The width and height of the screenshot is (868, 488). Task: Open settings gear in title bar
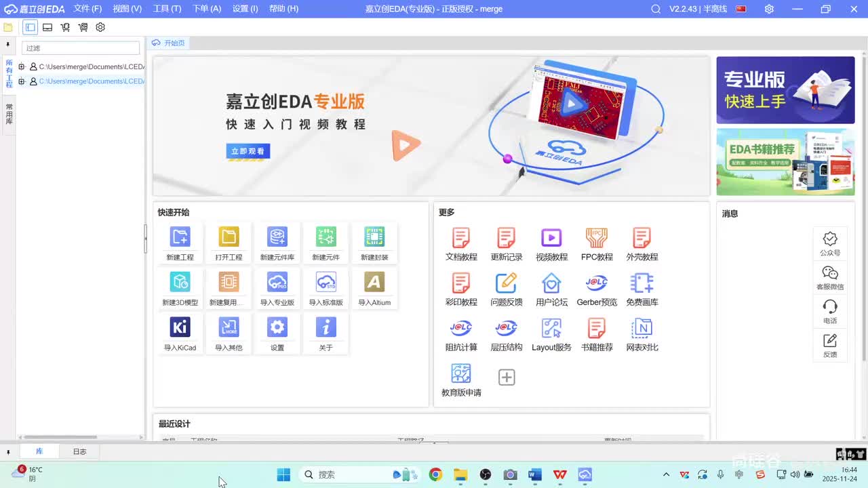(x=769, y=9)
